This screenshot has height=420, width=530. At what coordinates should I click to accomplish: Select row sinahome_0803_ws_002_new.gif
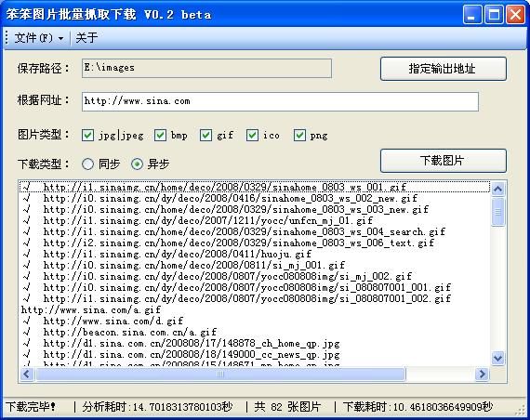255,198
